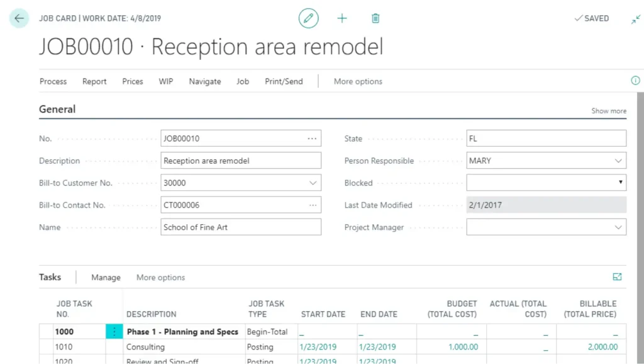
Task: Open the Process menu
Action: coord(53,81)
